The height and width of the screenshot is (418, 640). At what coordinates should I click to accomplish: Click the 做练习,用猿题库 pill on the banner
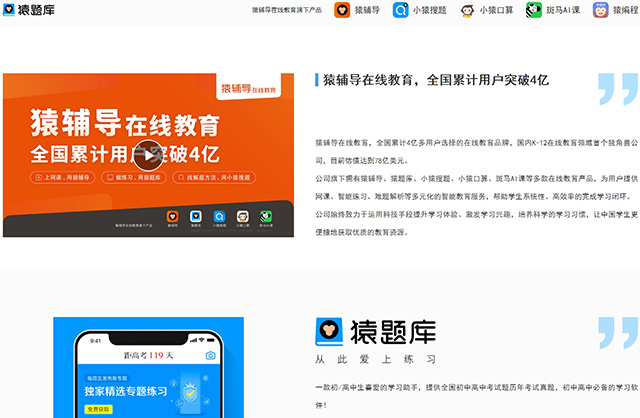pyautogui.click(x=134, y=177)
